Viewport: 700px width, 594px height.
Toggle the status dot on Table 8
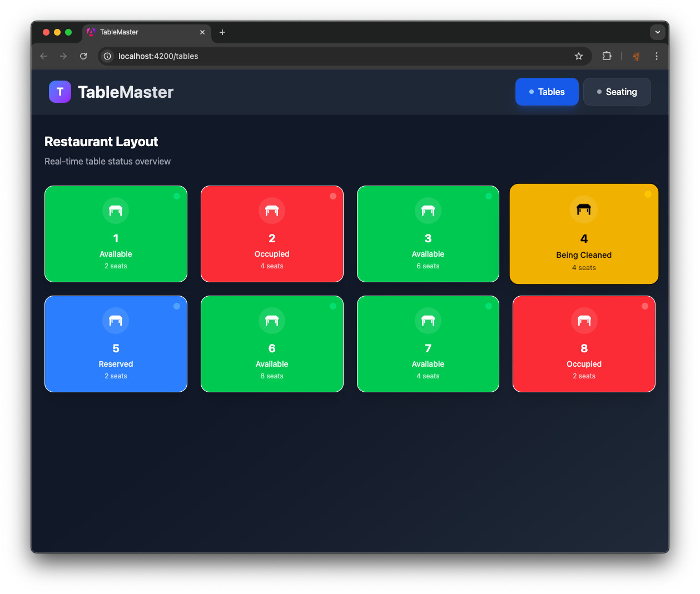coord(645,306)
